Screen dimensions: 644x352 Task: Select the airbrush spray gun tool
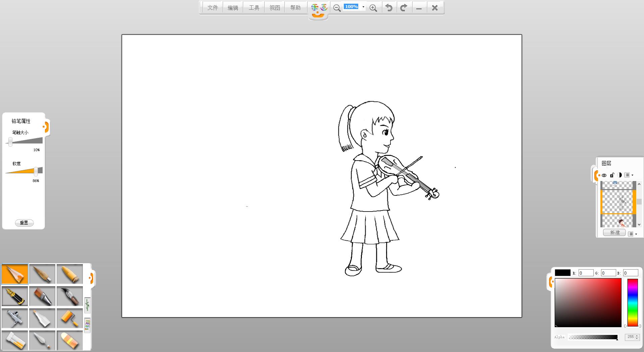(x=15, y=318)
